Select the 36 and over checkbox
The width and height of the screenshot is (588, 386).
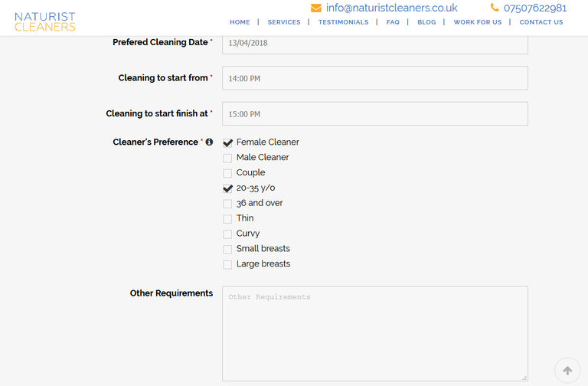tap(227, 204)
